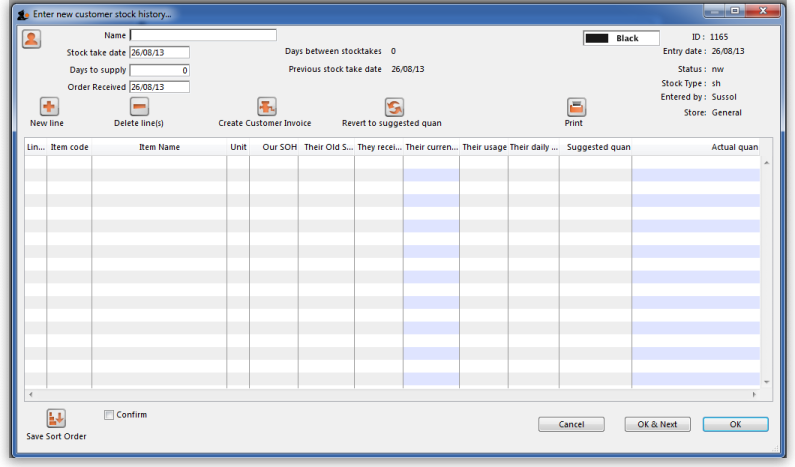Image resolution: width=795 pixels, height=467 pixels.
Task: Click the Suggested quan column header
Action: coord(596,147)
